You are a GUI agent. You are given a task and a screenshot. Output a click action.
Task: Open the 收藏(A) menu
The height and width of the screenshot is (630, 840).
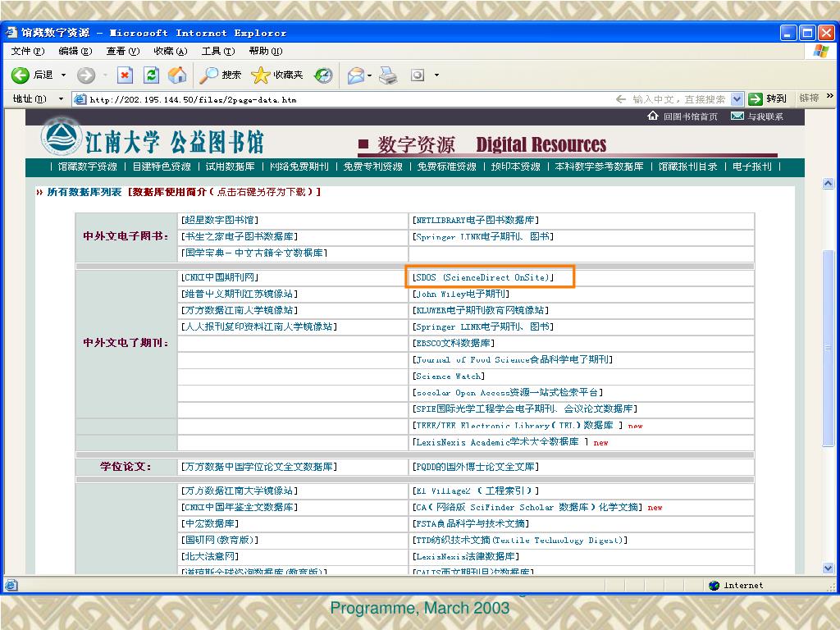[171, 52]
